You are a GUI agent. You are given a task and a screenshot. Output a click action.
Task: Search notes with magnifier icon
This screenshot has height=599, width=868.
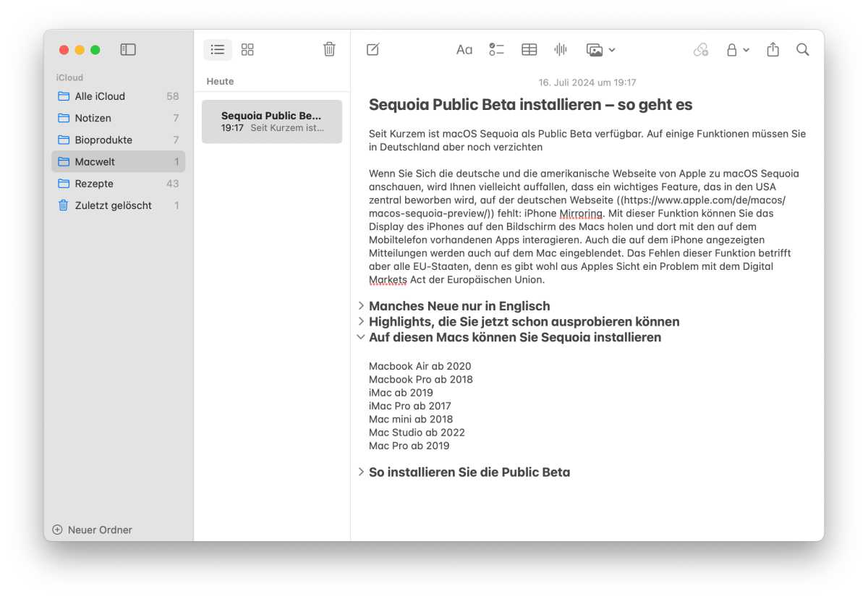point(803,50)
